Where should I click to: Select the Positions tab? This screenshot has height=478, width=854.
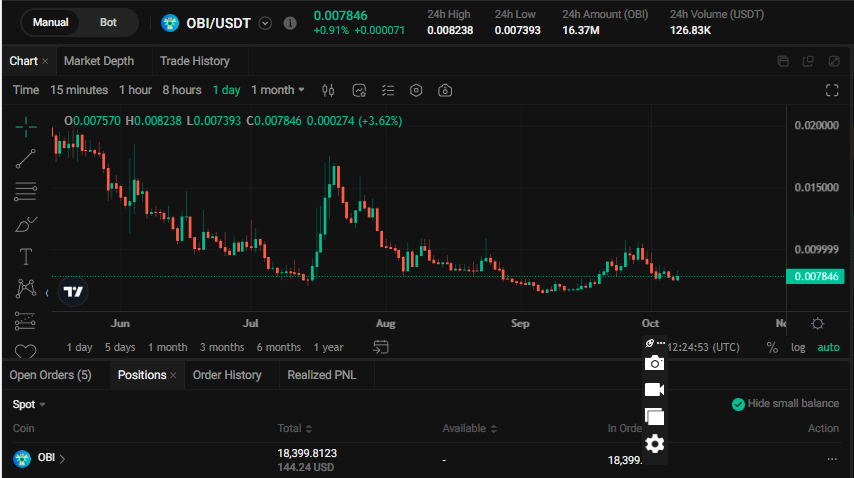point(142,375)
